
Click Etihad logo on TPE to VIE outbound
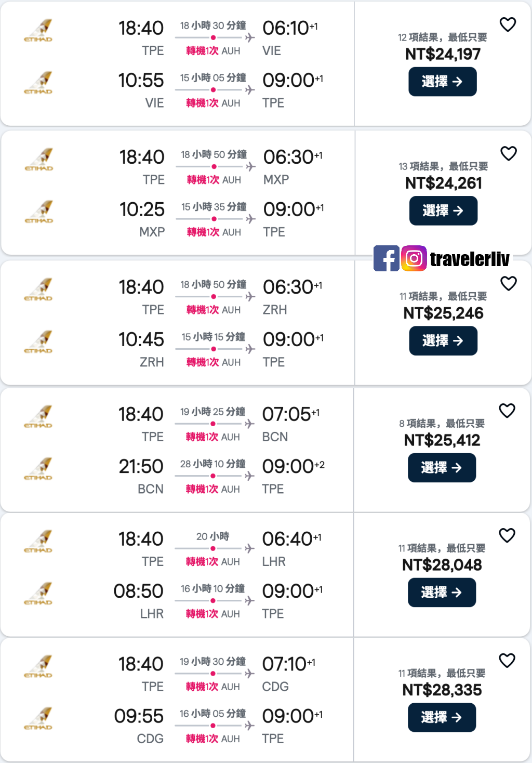pyautogui.click(x=39, y=31)
